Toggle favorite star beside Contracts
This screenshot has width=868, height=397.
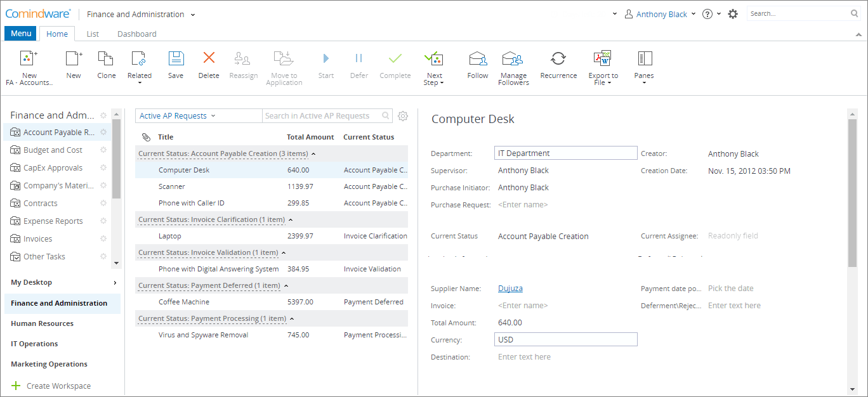pyautogui.click(x=104, y=204)
